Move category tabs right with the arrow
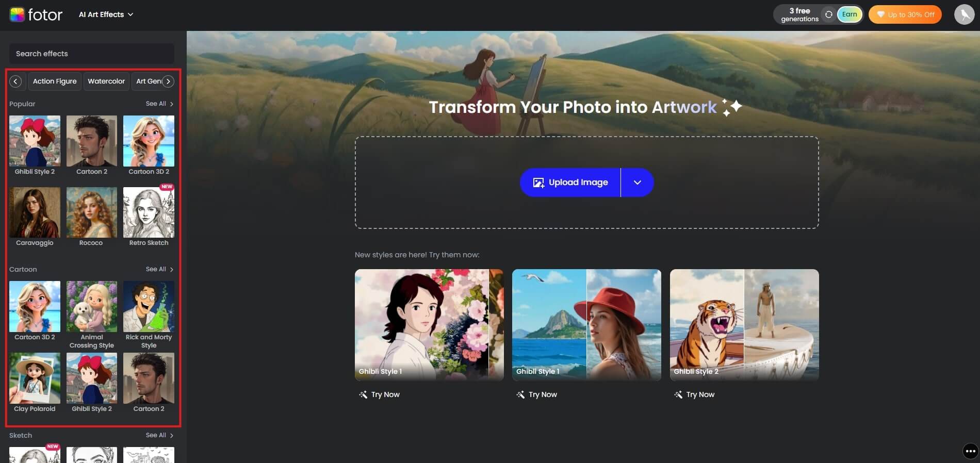This screenshot has height=463, width=980. [168, 81]
